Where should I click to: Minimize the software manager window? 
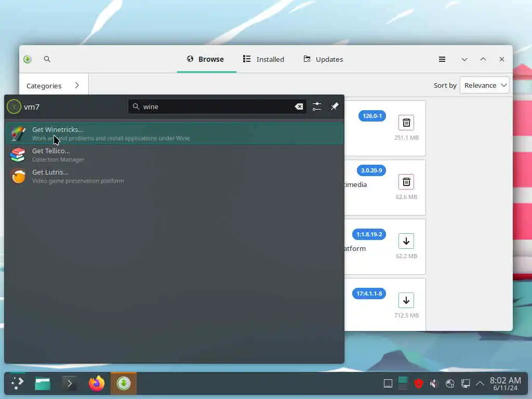(x=464, y=59)
